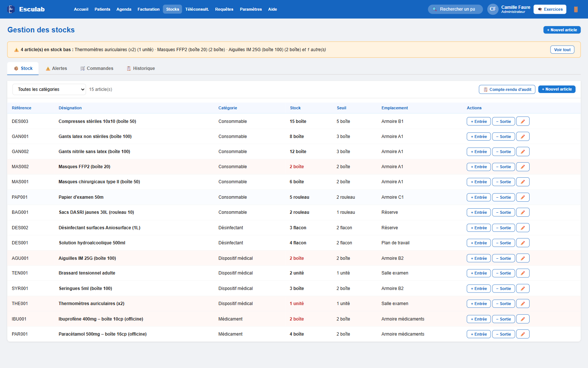Edit the Ibuprofène 400mg article

click(x=523, y=319)
